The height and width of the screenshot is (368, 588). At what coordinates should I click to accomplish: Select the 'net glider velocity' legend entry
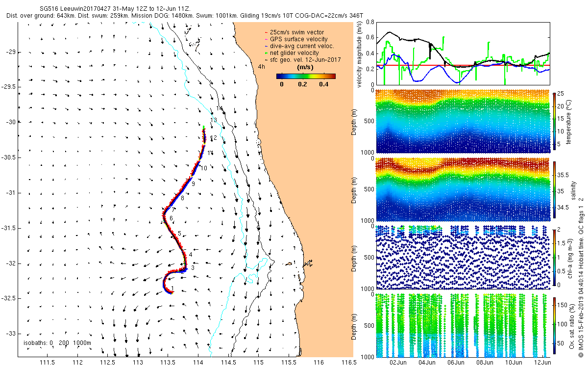pyautogui.click(x=294, y=53)
